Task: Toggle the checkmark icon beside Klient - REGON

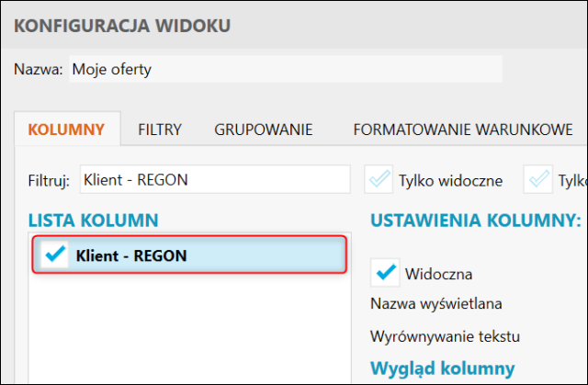Action: [x=57, y=255]
